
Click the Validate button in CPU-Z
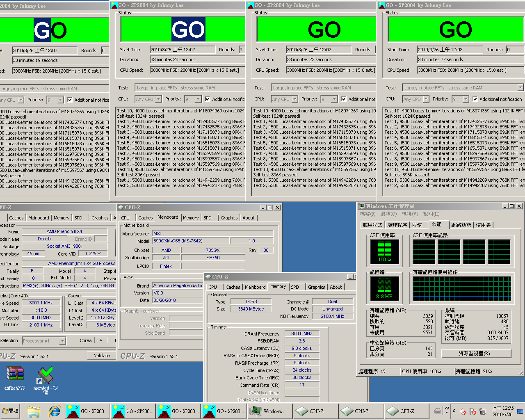coord(102,356)
